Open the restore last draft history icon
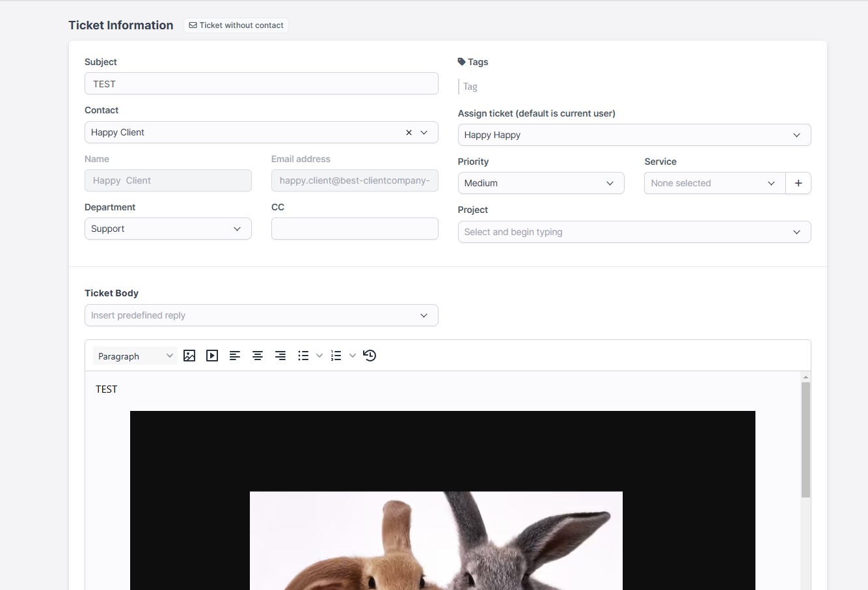The height and width of the screenshot is (590, 868). (370, 356)
